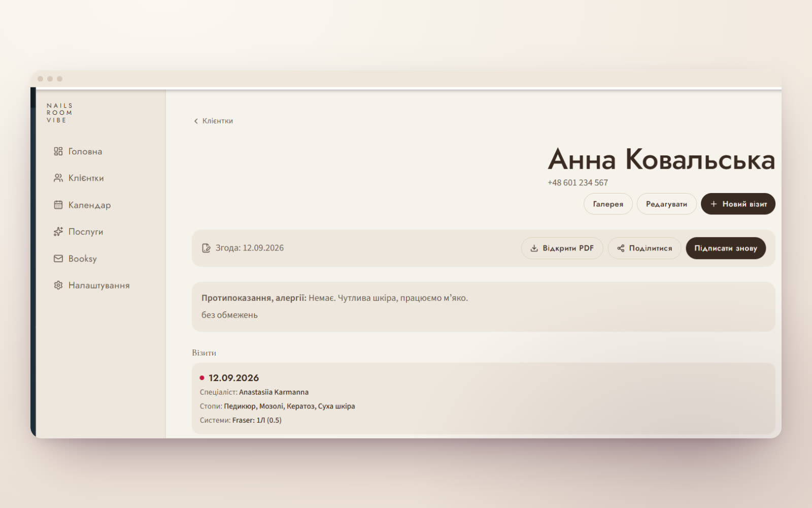Click the Booksy envelope icon

coord(58,259)
